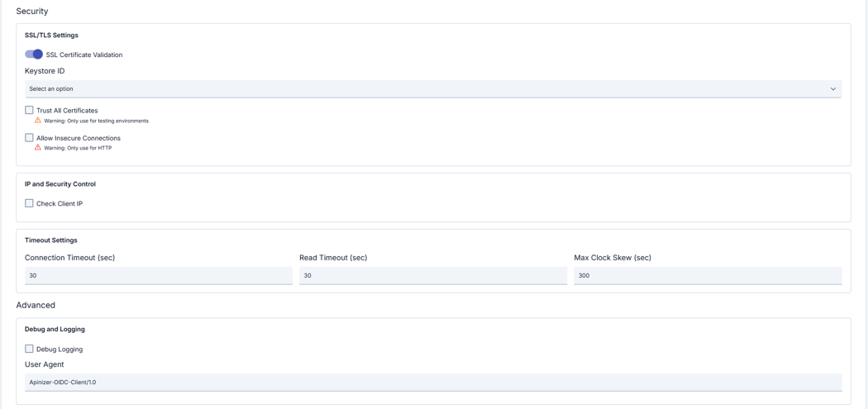Click the orange warning icon under Trust All Certificates
The image size is (868, 409).
(38, 120)
